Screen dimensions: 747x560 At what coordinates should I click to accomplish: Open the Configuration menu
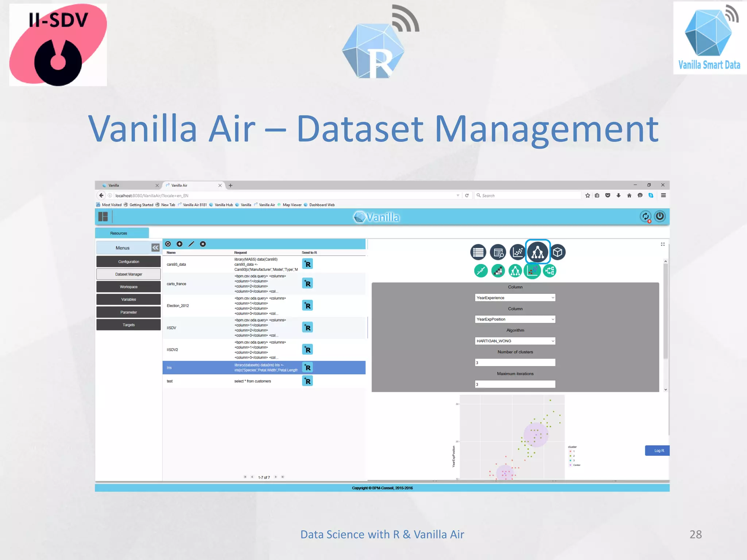point(128,261)
